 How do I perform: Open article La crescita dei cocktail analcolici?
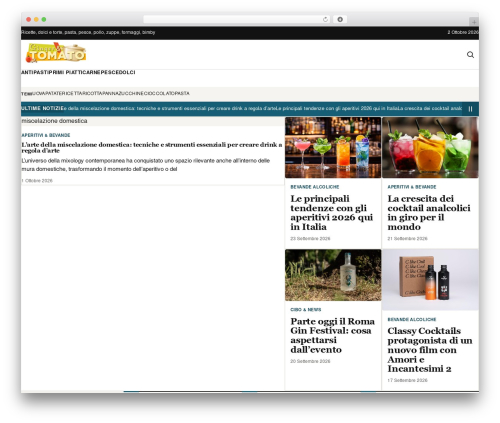click(429, 213)
